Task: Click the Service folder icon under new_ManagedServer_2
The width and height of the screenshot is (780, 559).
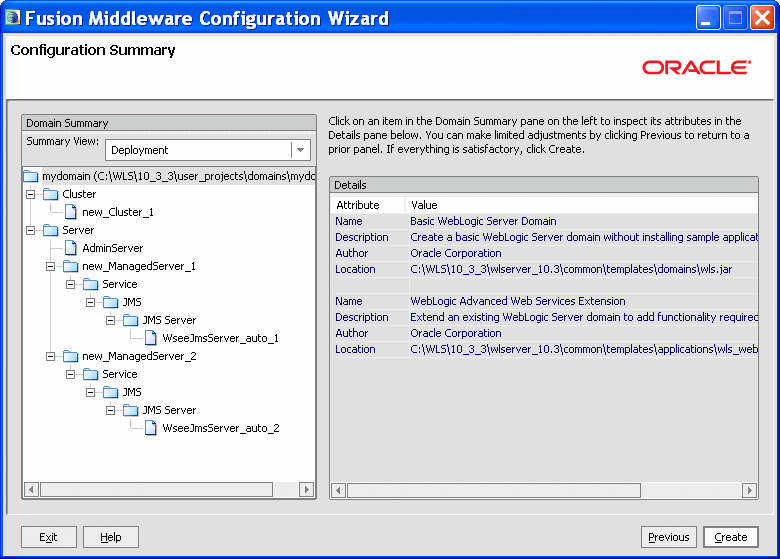Action: point(91,374)
